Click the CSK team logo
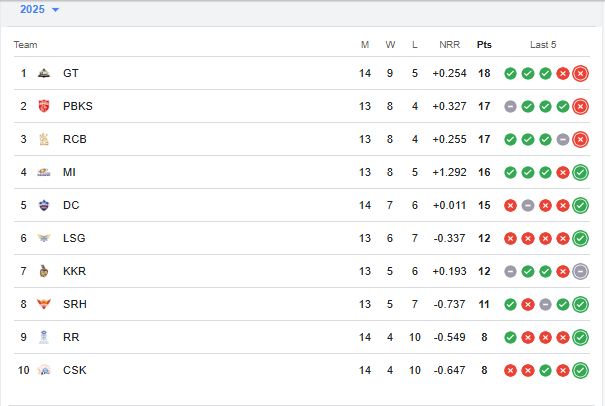 43,370
